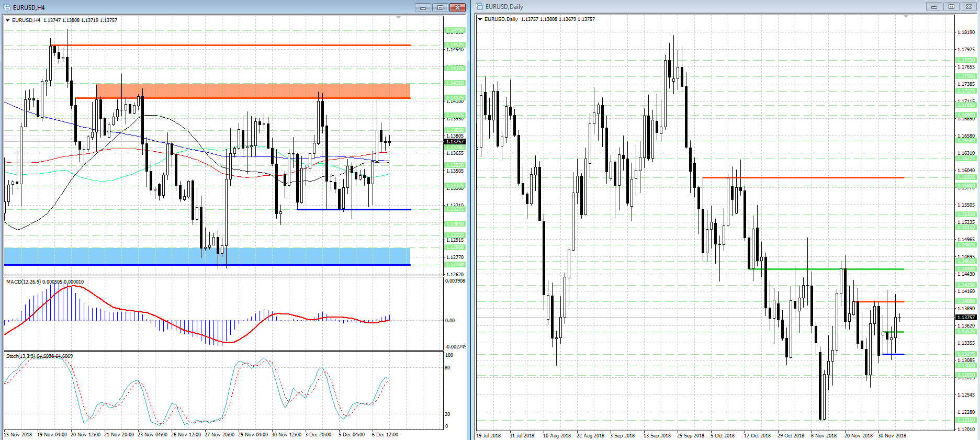Minimize the EURUSD,H4 chart window
980x440 pixels.
(423, 7)
